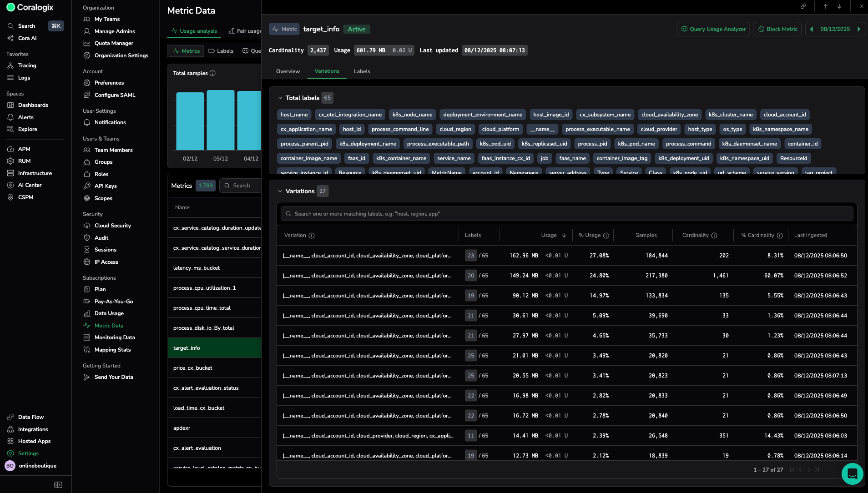Image resolution: width=868 pixels, height=493 pixels.
Task: Select the Metrics toggle button
Action: pos(187,51)
